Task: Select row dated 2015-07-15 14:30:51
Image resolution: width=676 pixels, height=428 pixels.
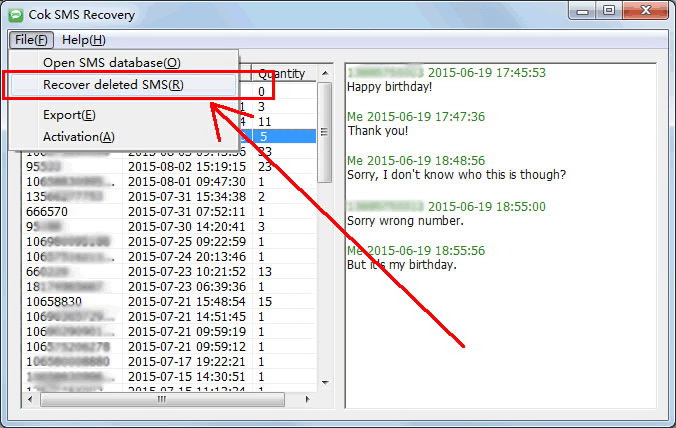Action: [x=170, y=377]
